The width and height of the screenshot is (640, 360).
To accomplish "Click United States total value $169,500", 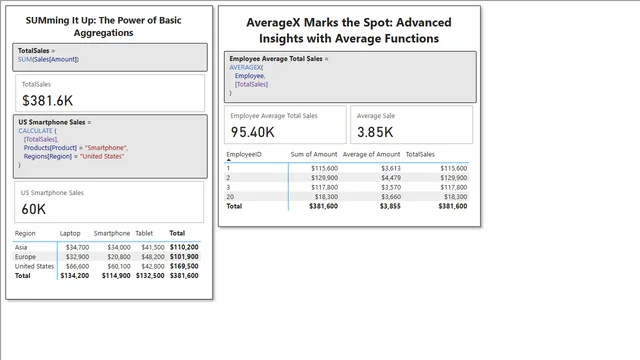I will pyautogui.click(x=184, y=266).
